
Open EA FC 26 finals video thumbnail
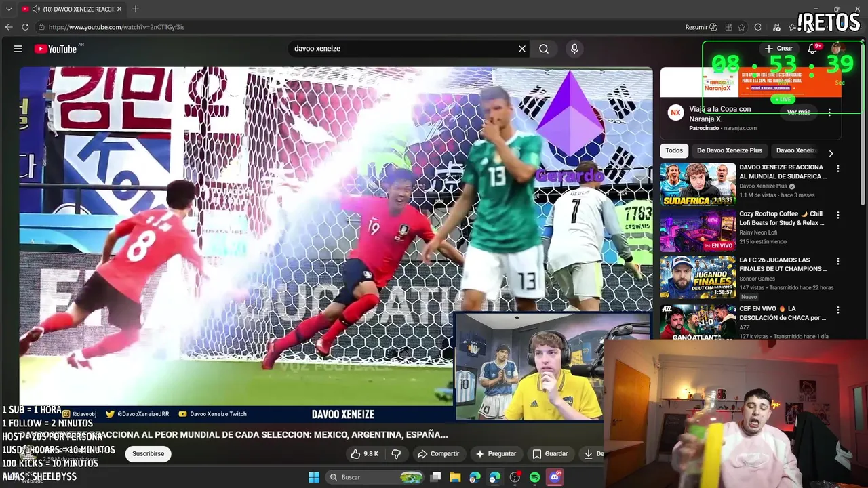coord(698,277)
